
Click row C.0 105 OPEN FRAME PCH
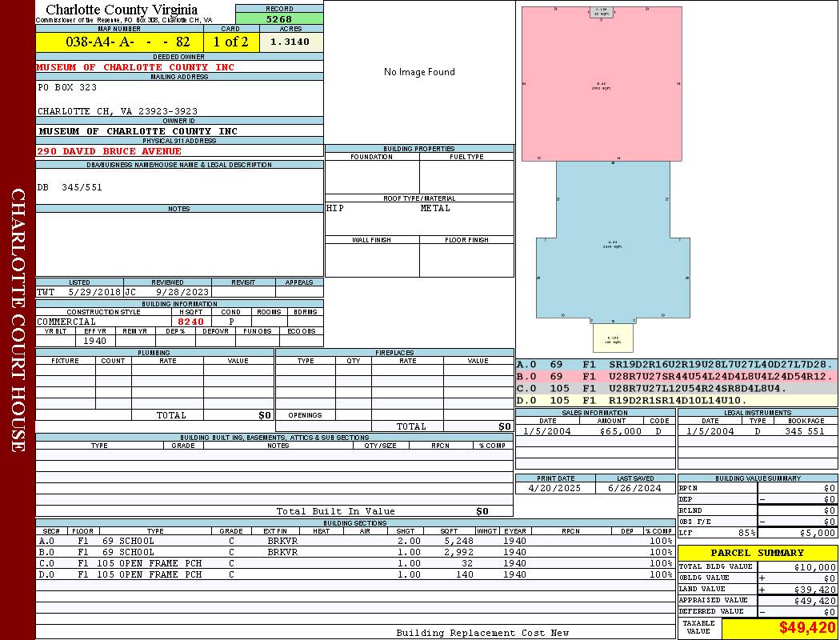[x=356, y=563]
